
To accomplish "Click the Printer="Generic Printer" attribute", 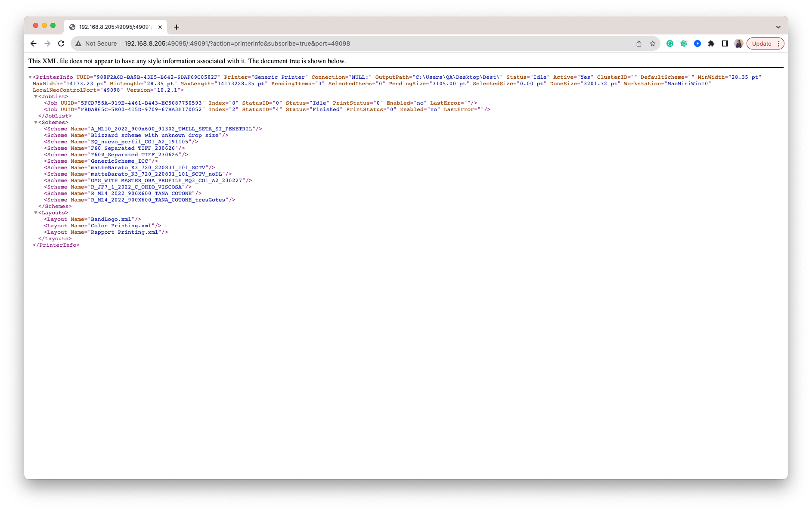I will click(266, 77).
